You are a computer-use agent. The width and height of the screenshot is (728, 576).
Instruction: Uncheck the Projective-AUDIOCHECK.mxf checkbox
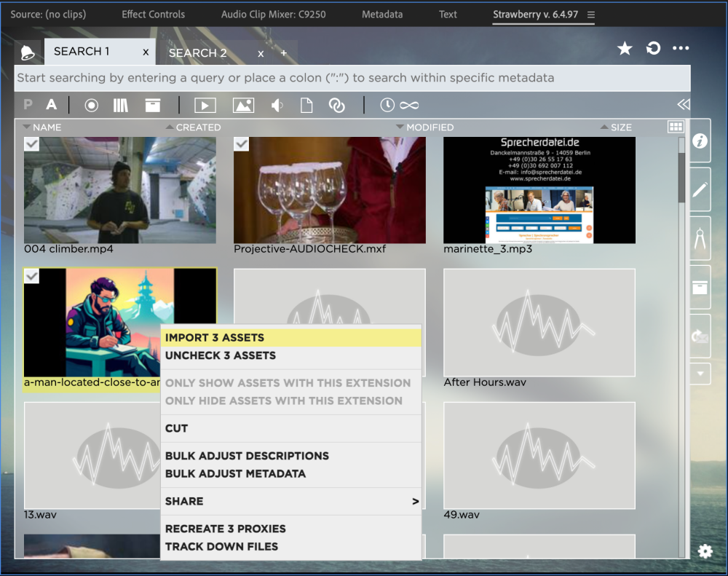242,144
